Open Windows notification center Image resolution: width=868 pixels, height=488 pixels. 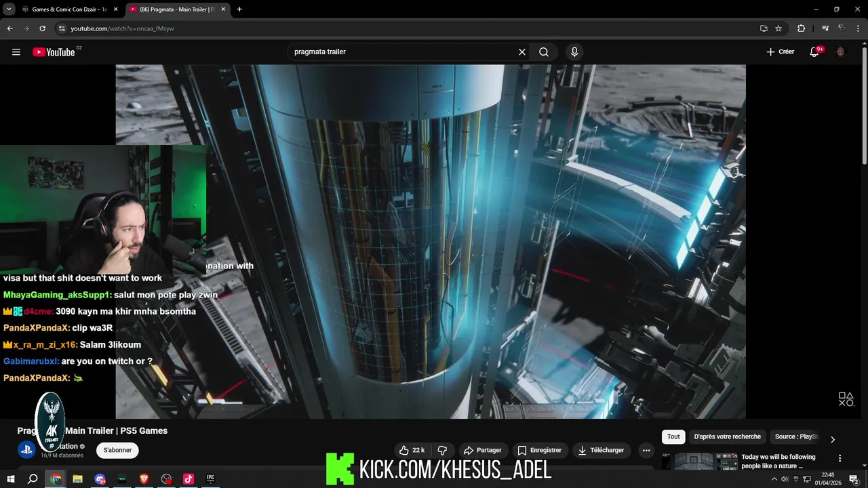(x=854, y=479)
